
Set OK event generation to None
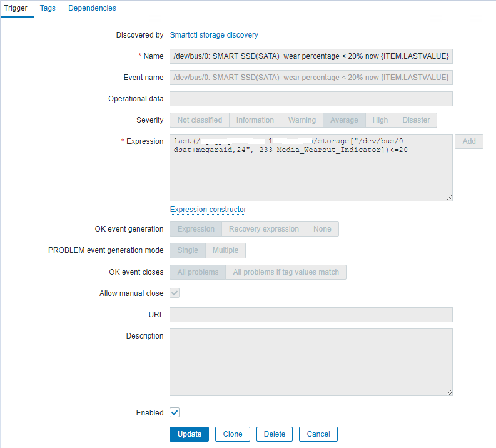[322, 229]
